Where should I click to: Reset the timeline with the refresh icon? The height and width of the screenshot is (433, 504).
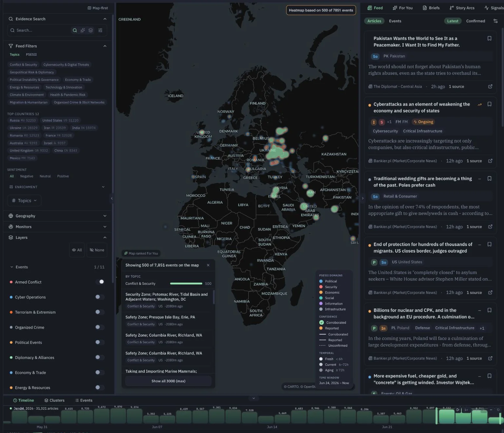click(498, 410)
